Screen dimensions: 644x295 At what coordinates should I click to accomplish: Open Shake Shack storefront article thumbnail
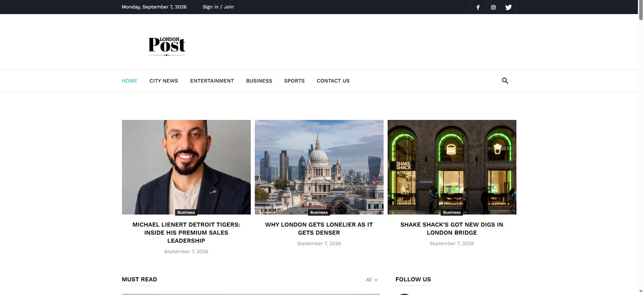click(x=452, y=167)
